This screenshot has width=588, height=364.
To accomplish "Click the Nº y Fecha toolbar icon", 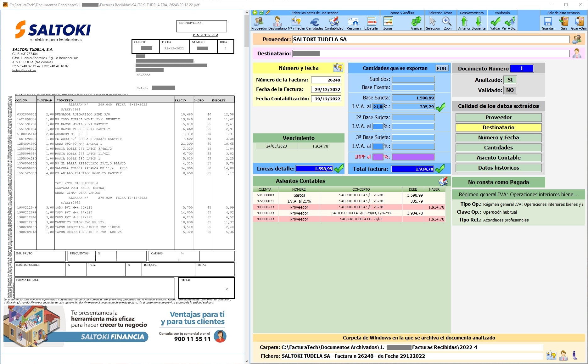I will (x=296, y=23).
